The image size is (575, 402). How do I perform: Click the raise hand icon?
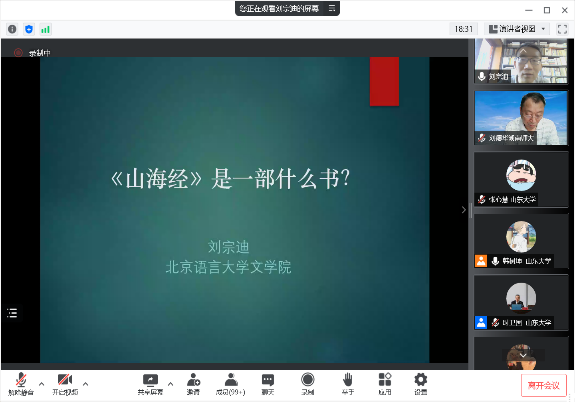pyautogui.click(x=348, y=384)
